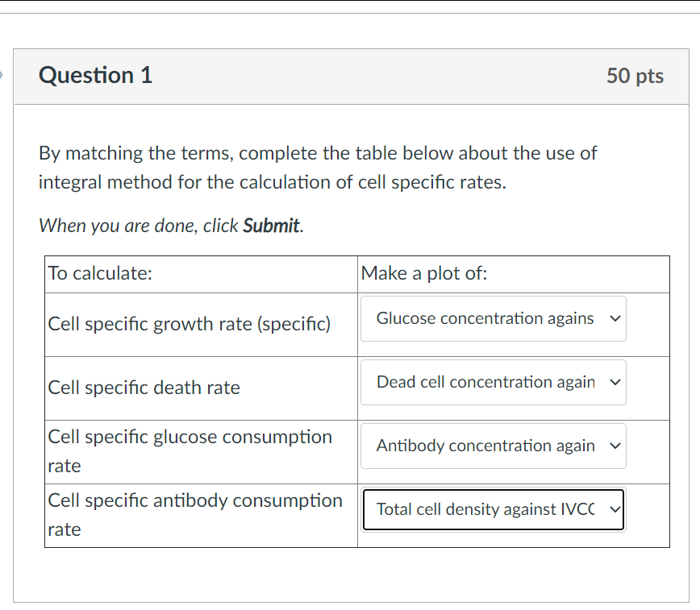Viewport: 700px width, 610px height.
Task: Click the Question 1 heading
Action: 95,76
